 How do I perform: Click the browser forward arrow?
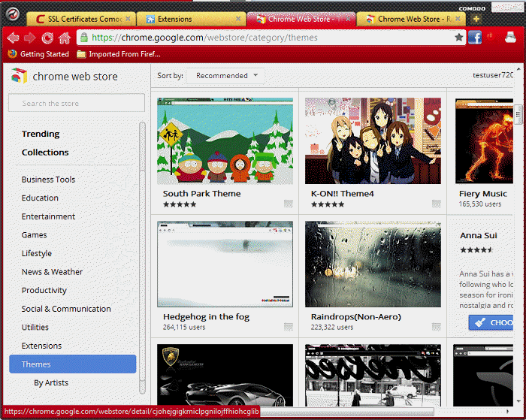(30, 38)
